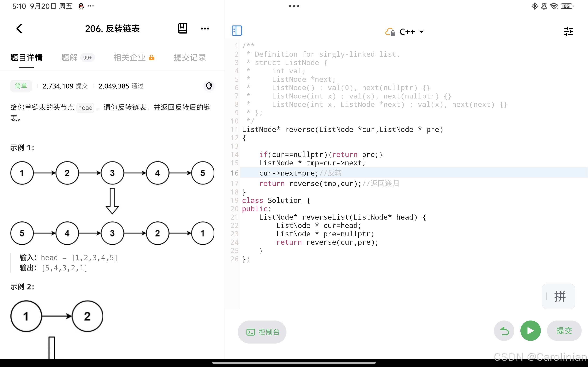Open the three-dot multitasking menu at the top

(x=294, y=6)
